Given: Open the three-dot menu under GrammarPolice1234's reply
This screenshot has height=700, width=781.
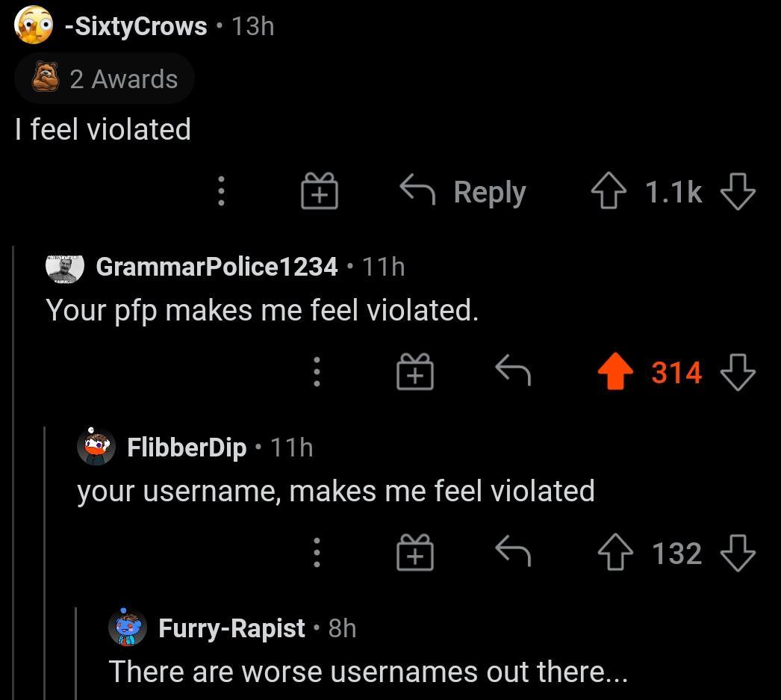Looking at the screenshot, I should point(317,372).
